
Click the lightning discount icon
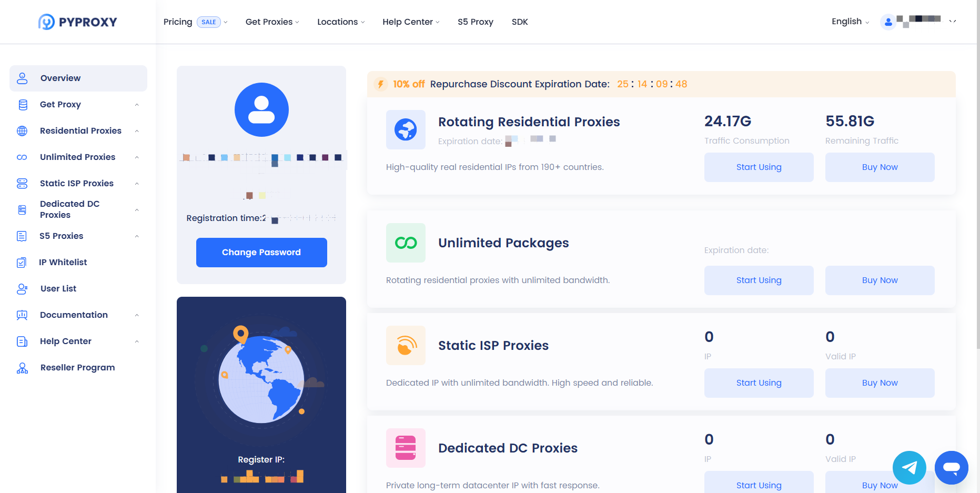click(x=381, y=84)
